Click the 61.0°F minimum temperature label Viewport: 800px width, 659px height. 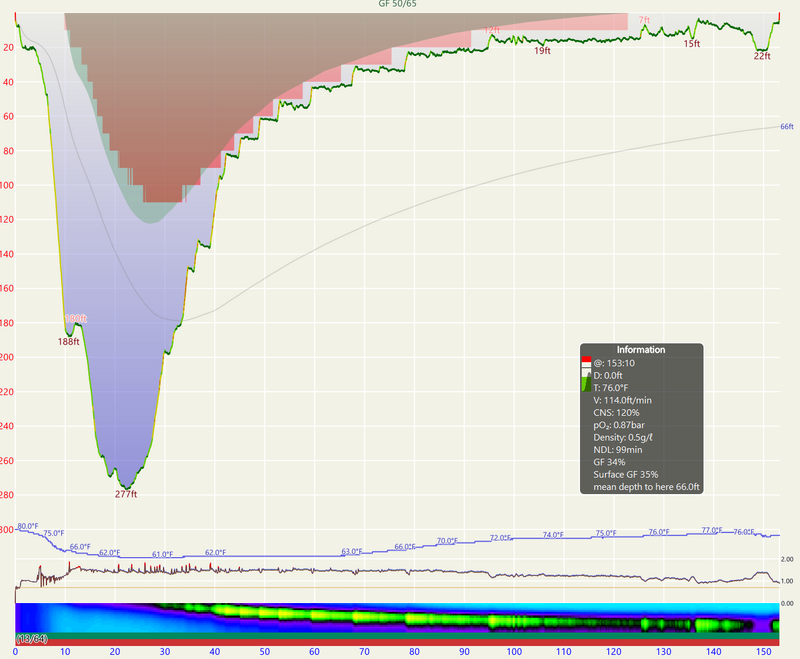point(162,554)
